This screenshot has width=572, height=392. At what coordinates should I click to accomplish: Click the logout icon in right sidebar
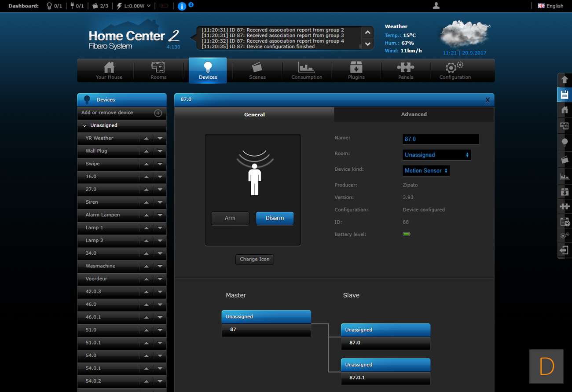point(564,250)
